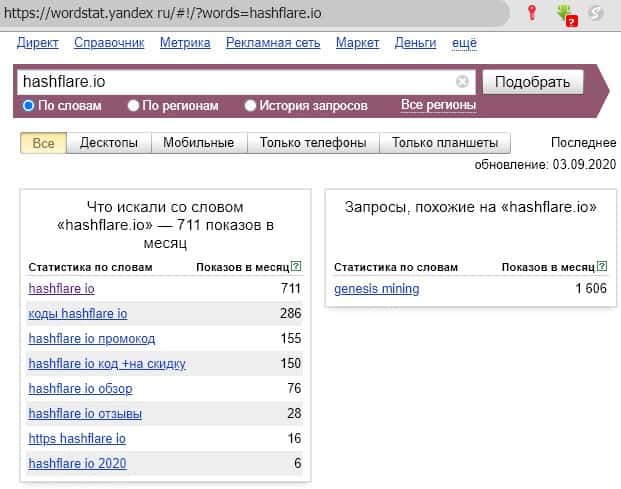This screenshot has width=621, height=489.
Task: Click the 03.09.2020 update date text
Action: click(x=584, y=164)
